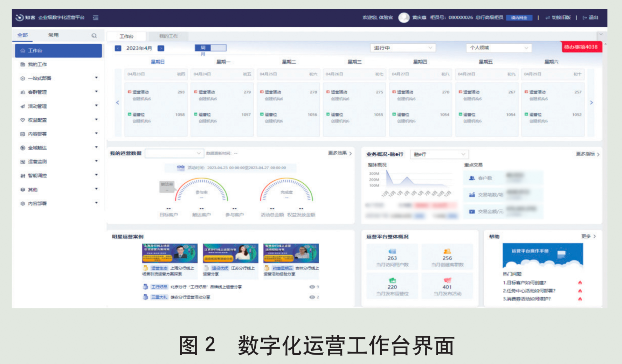Open the 更多指标 link
Viewport: 622px width, 364px height.
(588, 154)
